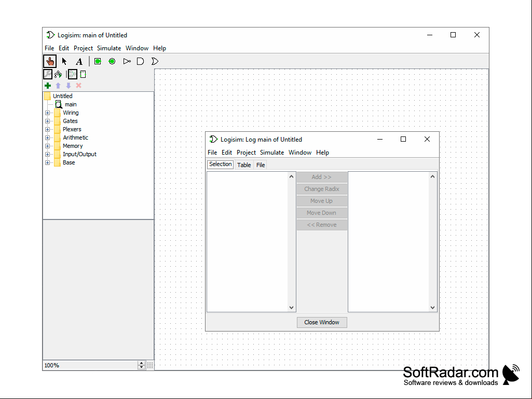Add an Output Pin from the toolbar
This screenshot has width=532, height=399.
[x=112, y=61]
